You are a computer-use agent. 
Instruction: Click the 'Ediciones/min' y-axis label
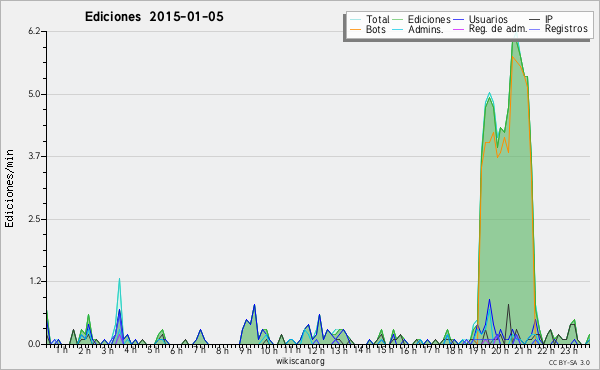pyautogui.click(x=9, y=188)
